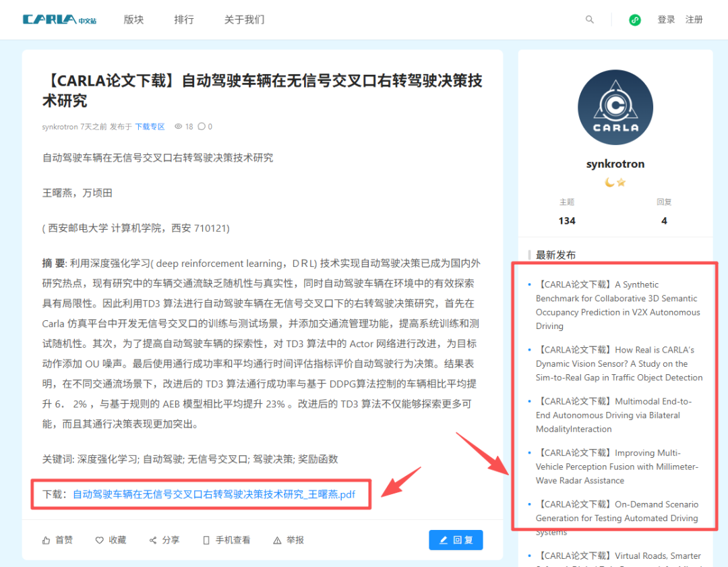
Task: Open the 排行 menu item
Action: coord(184,20)
